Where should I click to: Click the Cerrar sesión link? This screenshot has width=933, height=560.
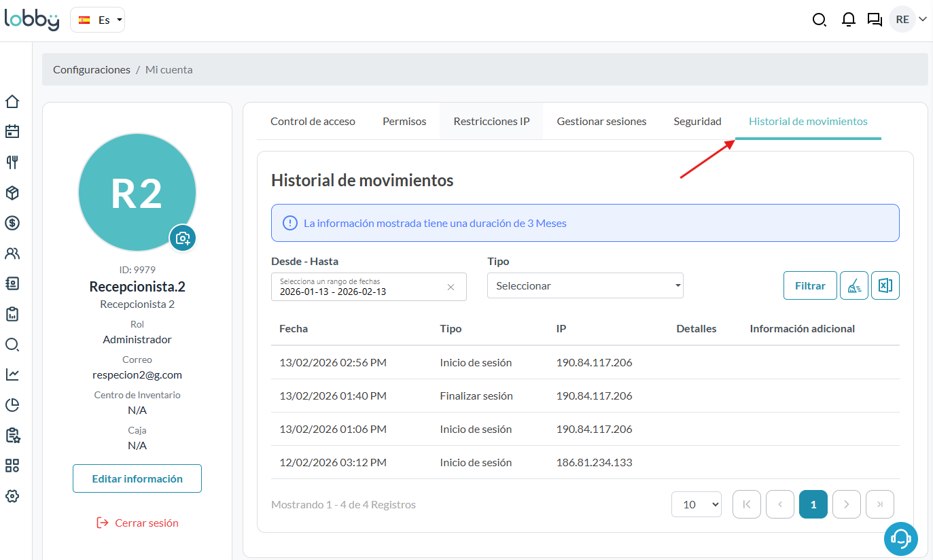[138, 523]
